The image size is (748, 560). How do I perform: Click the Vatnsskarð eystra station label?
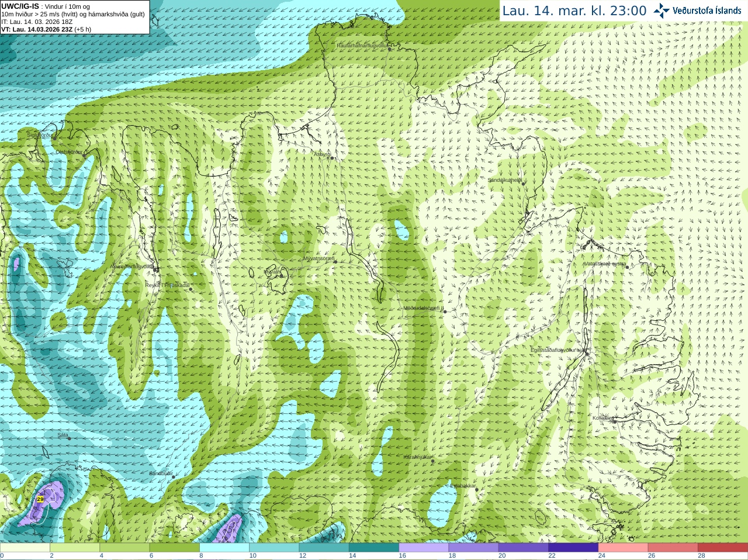605,264
